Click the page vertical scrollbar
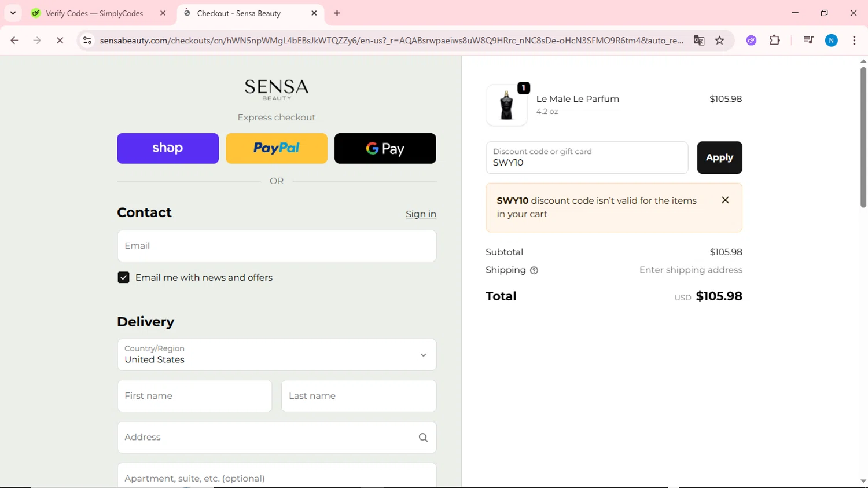Image resolution: width=868 pixels, height=488 pixels. 863,137
